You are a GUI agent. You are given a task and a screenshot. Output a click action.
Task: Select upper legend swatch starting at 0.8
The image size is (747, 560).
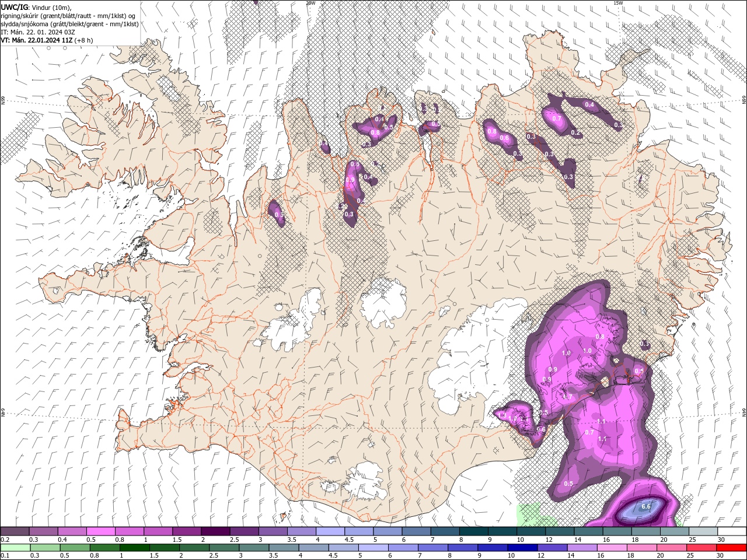click(129, 531)
